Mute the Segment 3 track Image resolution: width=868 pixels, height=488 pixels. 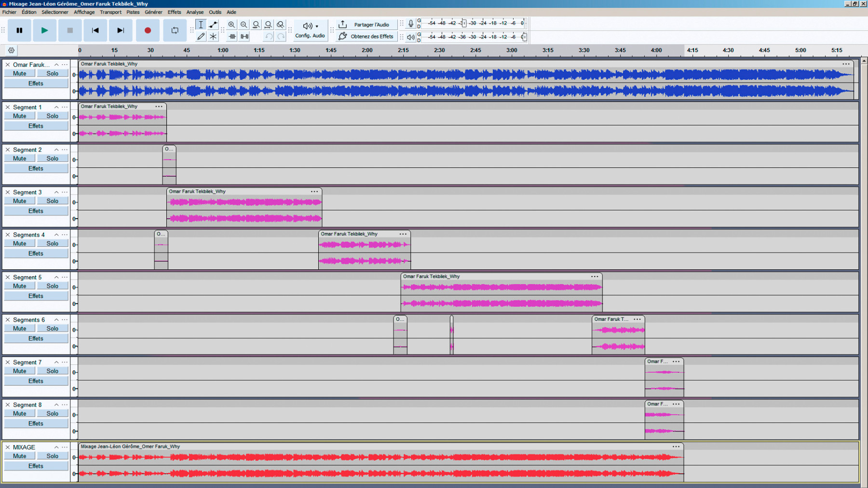point(19,200)
